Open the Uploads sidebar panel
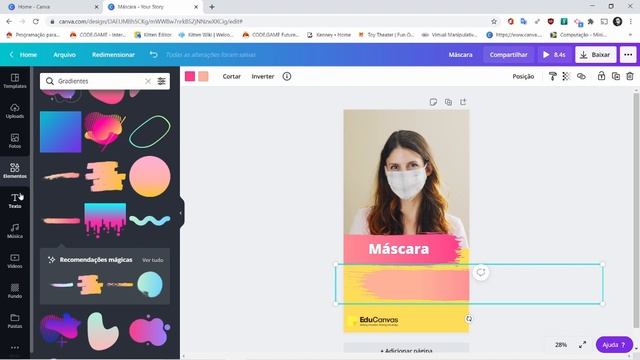Viewport: 640px width, 360px height. coord(15,111)
